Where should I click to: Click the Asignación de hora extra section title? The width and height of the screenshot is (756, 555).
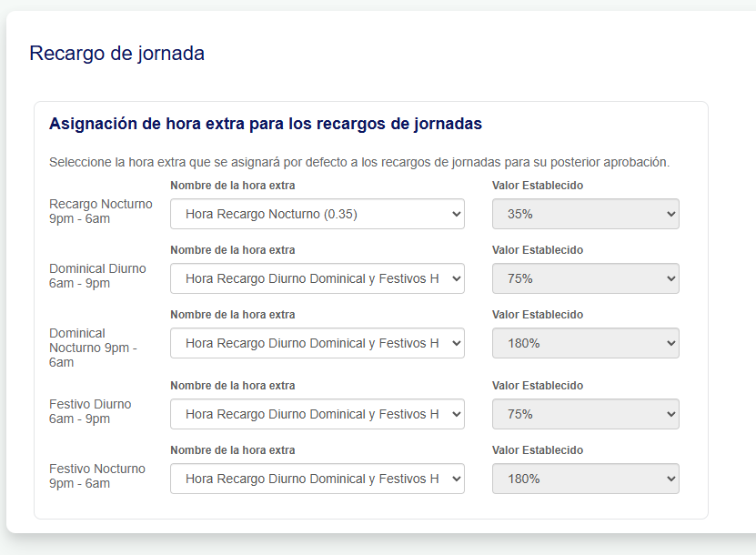[265, 124]
